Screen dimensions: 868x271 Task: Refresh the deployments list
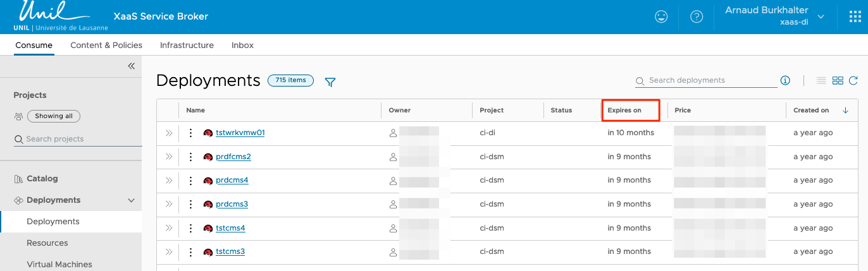853,80
